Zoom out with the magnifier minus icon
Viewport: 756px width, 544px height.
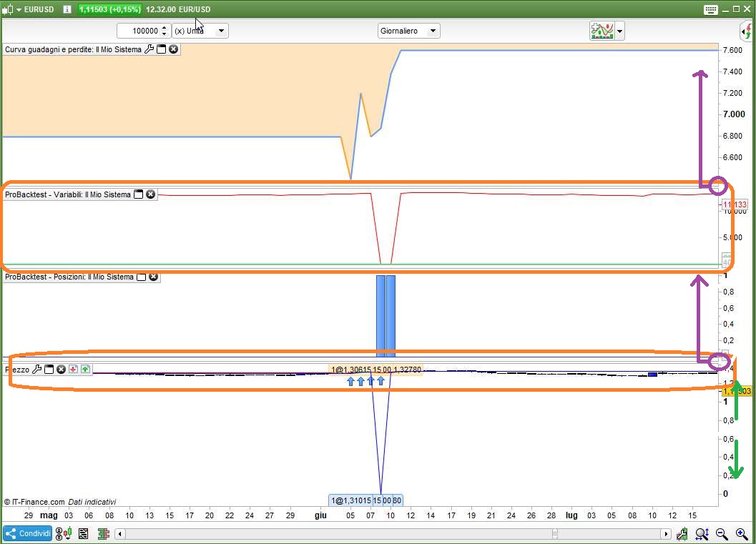point(722,533)
